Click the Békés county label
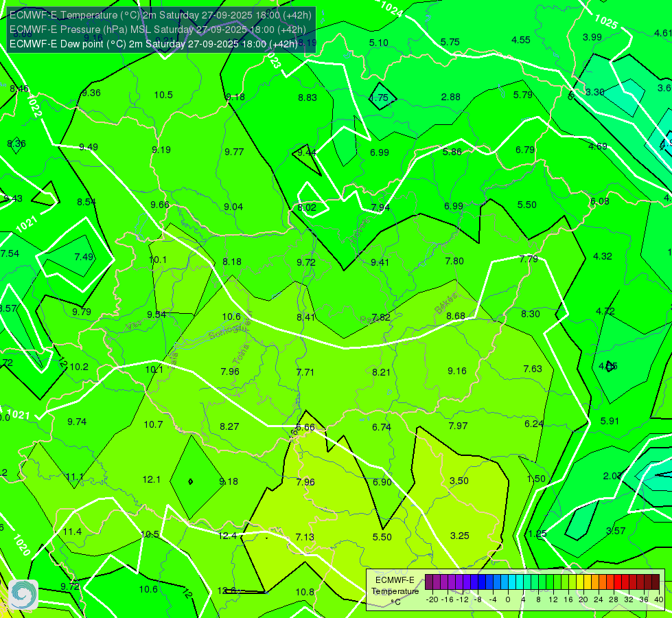Screen dimensions: 672x618 pos(445,303)
